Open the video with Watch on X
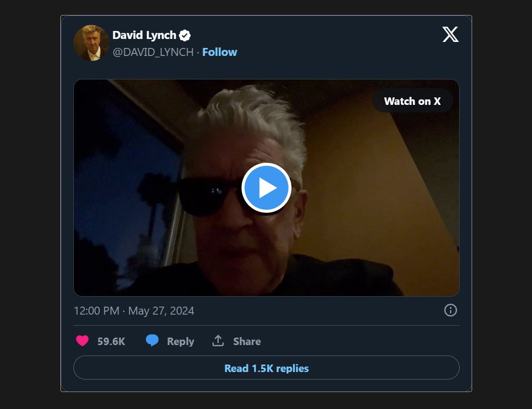Screen dimensions: 532x409 tap(412, 100)
